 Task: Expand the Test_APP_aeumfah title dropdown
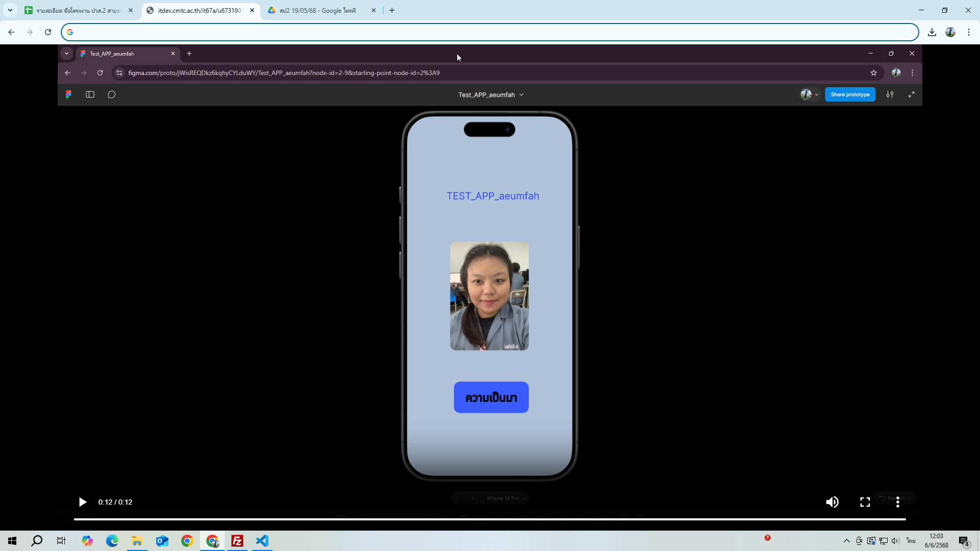point(491,95)
